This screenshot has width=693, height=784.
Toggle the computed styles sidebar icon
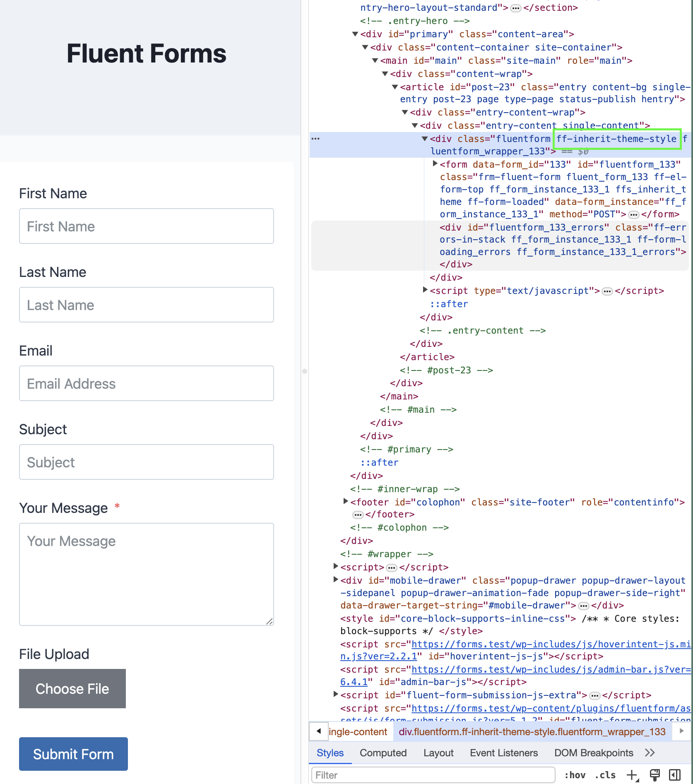[x=675, y=775]
